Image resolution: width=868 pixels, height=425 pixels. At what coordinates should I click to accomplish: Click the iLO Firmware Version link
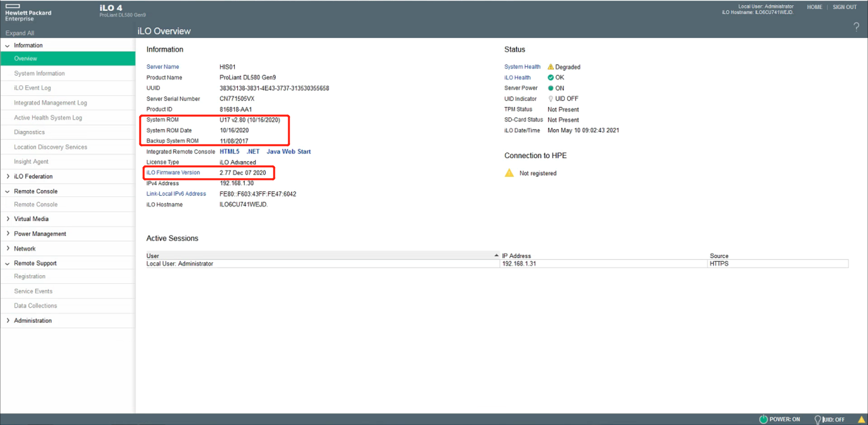(x=173, y=173)
